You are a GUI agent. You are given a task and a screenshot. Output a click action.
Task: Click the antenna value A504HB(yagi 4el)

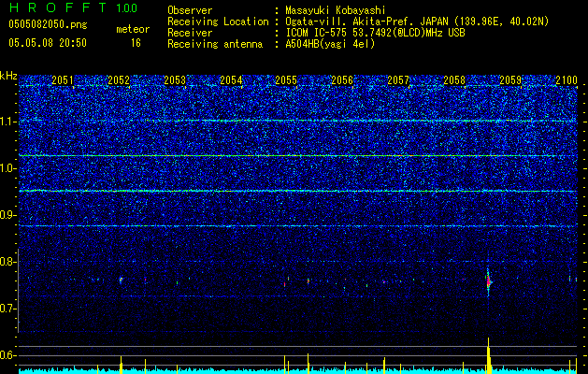(x=330, y=44)
